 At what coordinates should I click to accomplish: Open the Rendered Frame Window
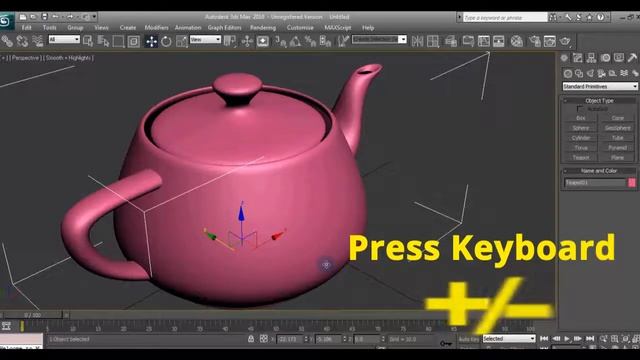(550, 41)
